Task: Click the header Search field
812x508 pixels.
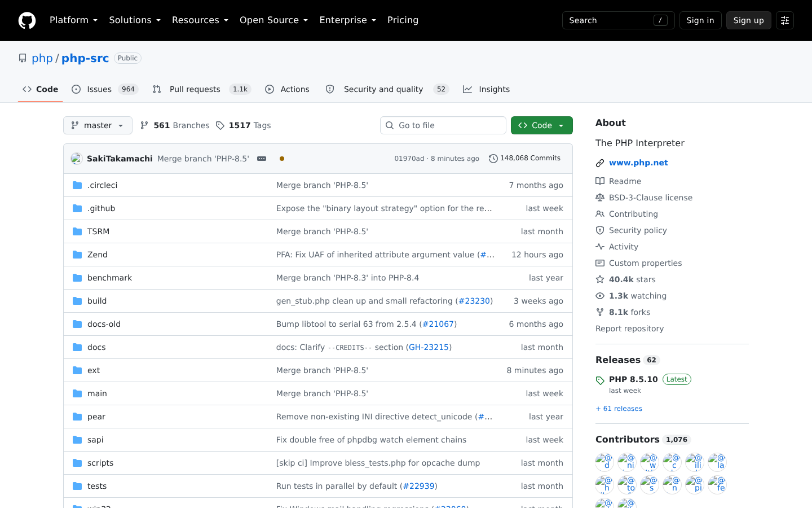Action: [x=618, y=20]
